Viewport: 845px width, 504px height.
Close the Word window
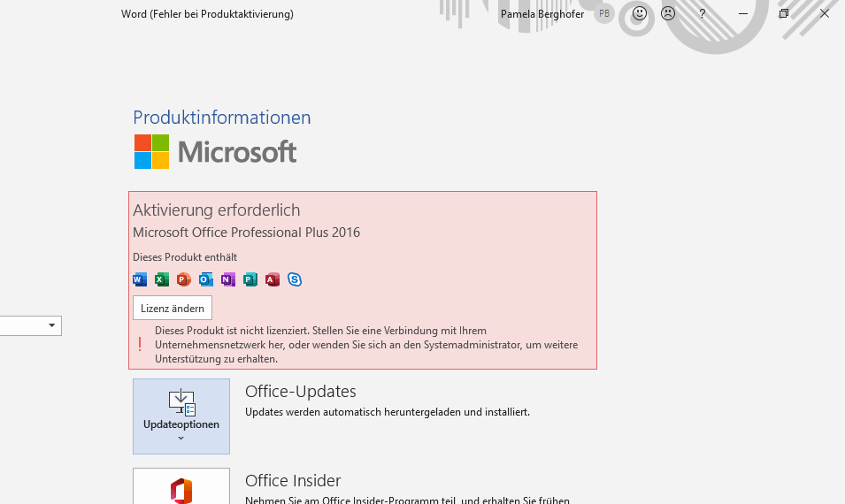point(825,14)
